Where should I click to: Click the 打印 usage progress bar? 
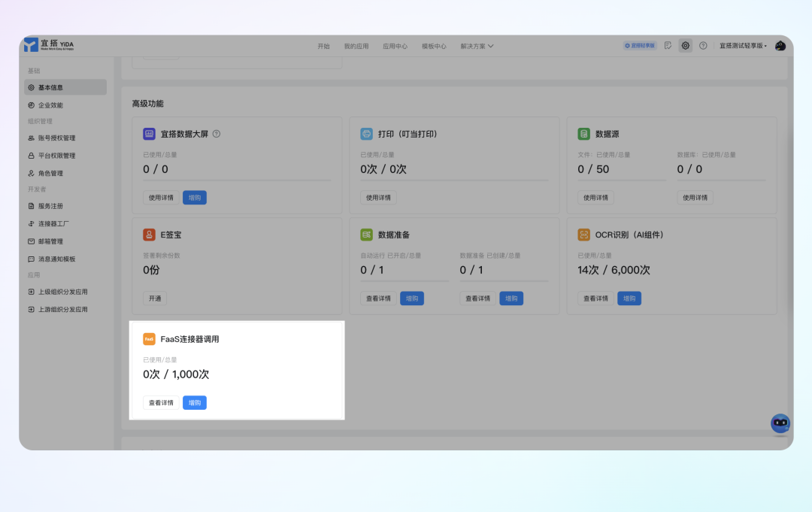tap(454, 180)
